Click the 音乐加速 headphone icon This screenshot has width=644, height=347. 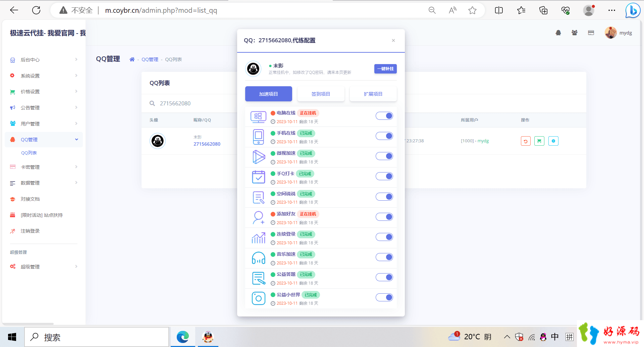(x=259, y=258)
